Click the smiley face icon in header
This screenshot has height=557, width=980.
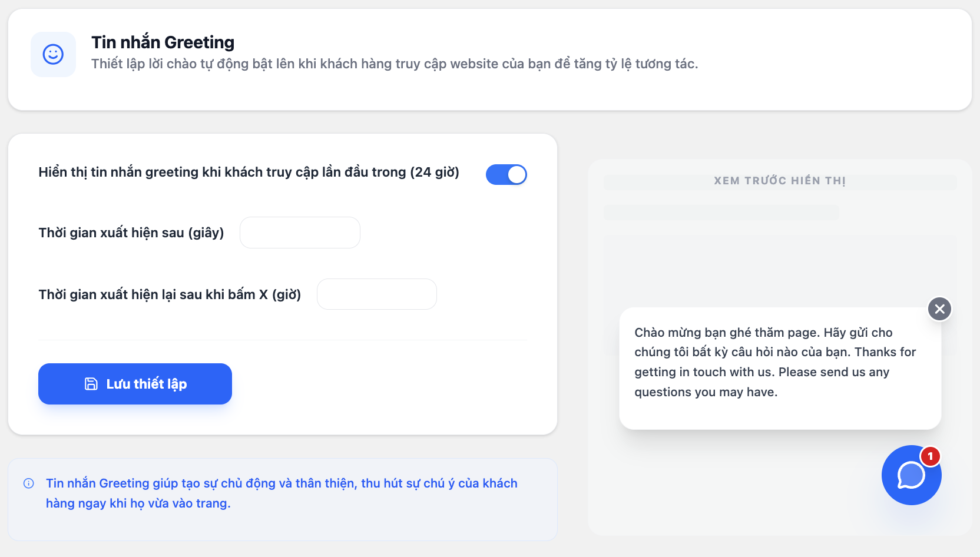tap(53, 54)
